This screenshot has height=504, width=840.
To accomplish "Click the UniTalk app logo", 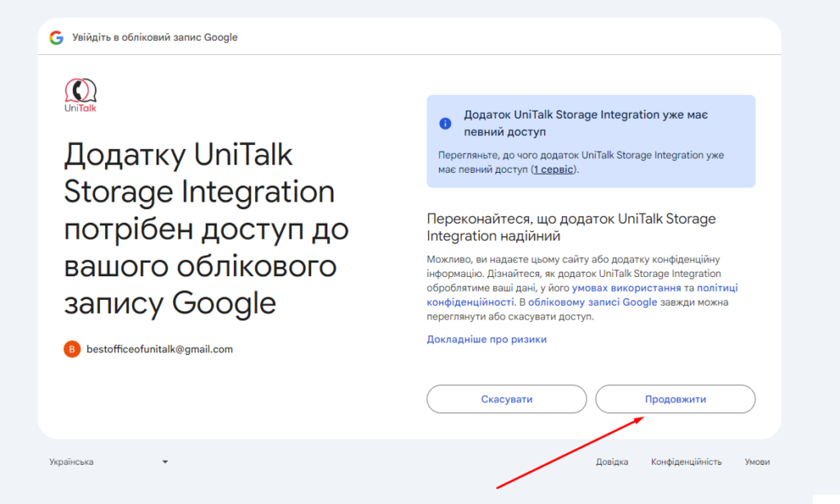I will 80,96.
